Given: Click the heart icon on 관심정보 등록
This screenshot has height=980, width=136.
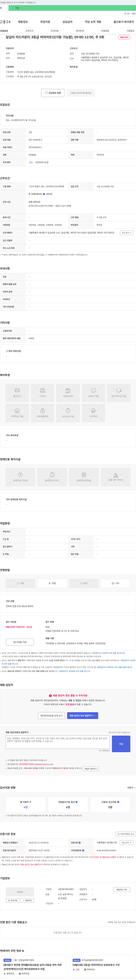Looking at the screenshot, I should (x=46, y=93).
